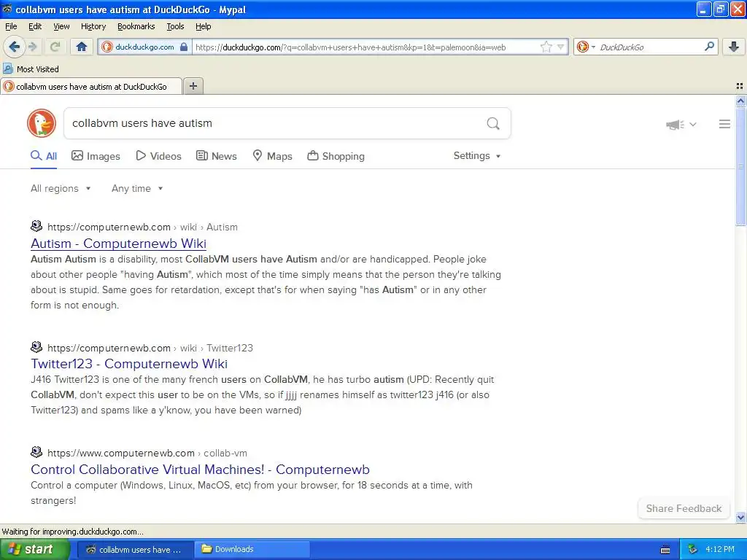This screenshot has height=560, width=747.
Task: Go back with the Back arrow button
Action: point(15,47)
